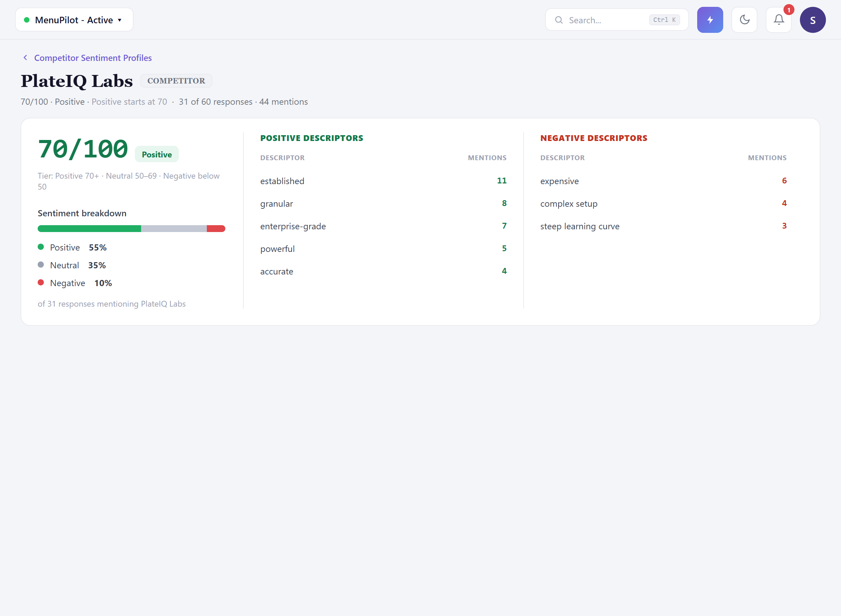Click the lightning bolt quick action button
Screen dimensions: 841x616
click(x=710, y=20)
